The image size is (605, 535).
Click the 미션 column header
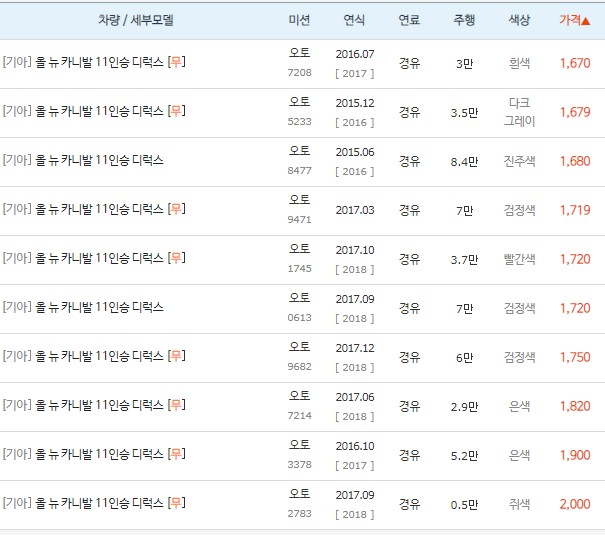[299, 20]
